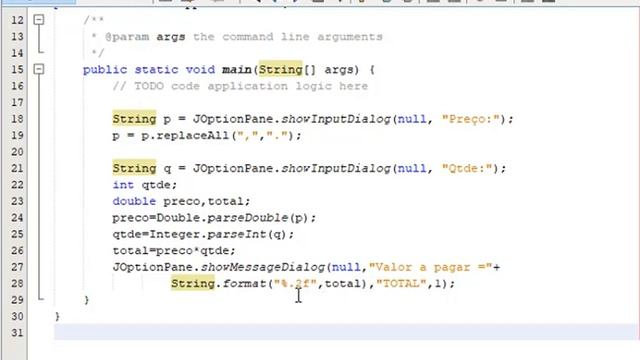
Task: Collapse the Javadoc comment fold at line 12
Action: (x=39, y=20)
